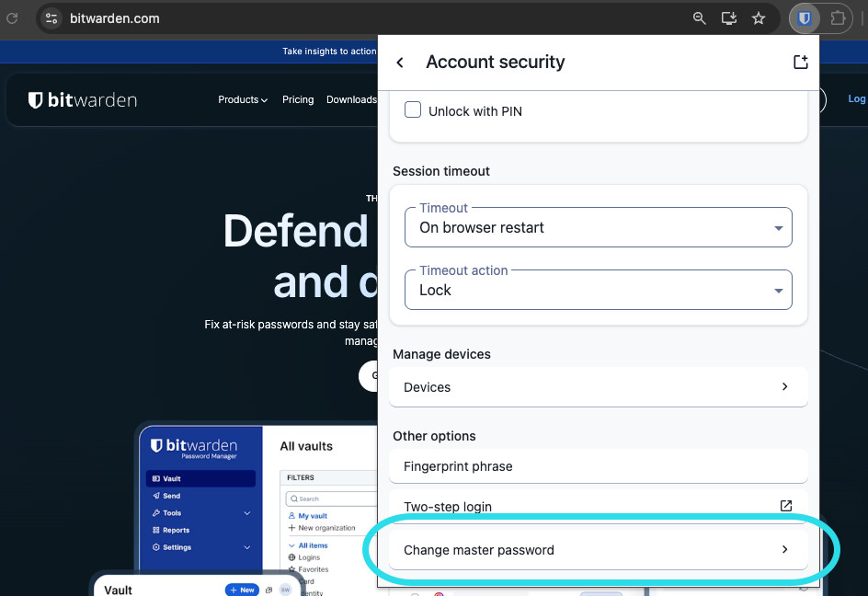Screen dimensions: 868x596
Task: Click the Log in link on website
Action: click(x=857, y=98)
